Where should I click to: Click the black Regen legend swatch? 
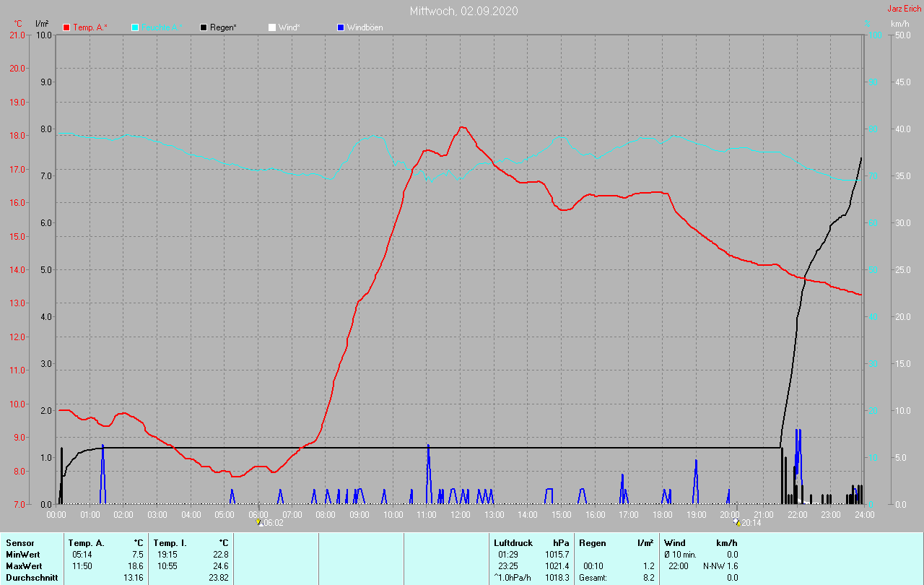[x=204, y=27]
